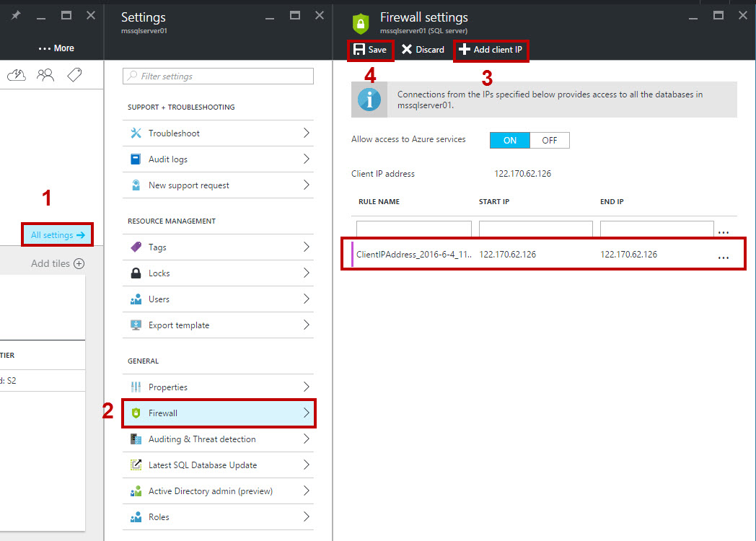Click the purple Tags icon
The image size is (756, 541).
click(x=136, y=247)
